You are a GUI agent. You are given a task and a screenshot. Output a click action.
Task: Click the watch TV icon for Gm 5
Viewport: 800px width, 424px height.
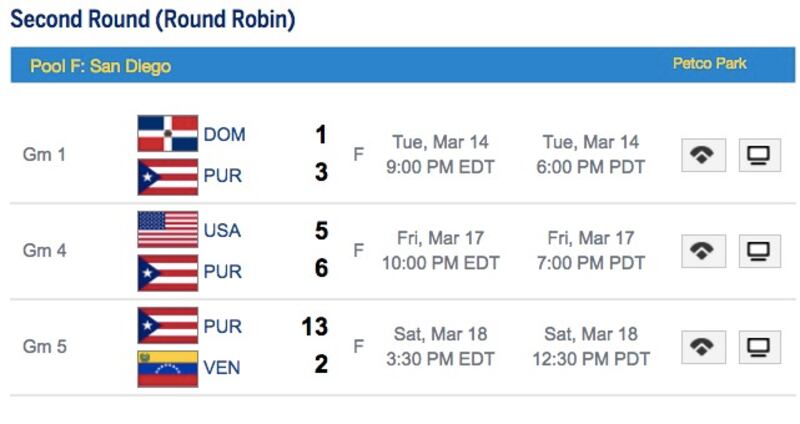pyautogui.click(x=759, y=347)
